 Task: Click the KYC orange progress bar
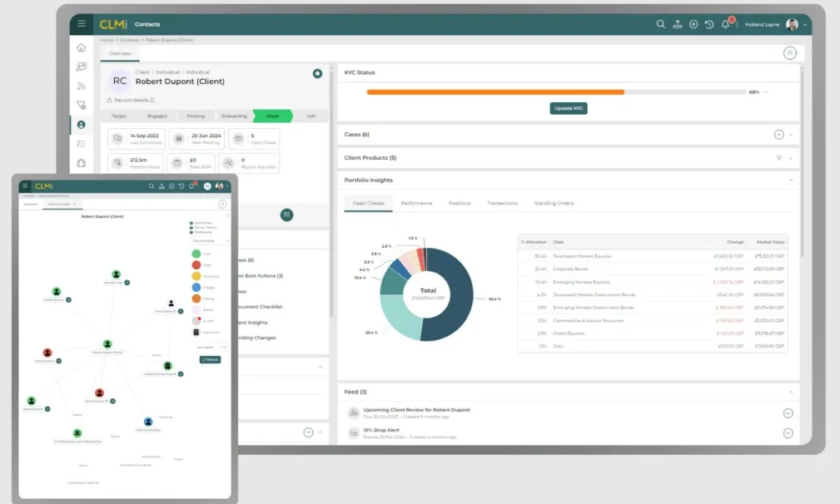click(x=495, y=92)
